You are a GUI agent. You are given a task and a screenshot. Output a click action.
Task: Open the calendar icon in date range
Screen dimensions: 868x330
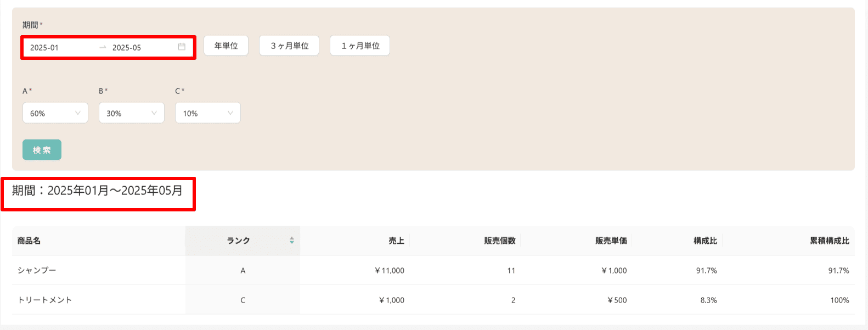coord(182,47)
